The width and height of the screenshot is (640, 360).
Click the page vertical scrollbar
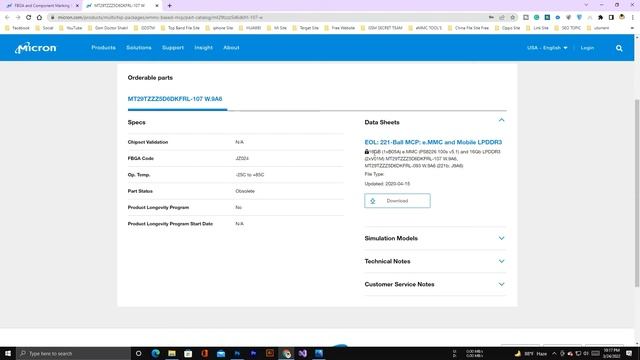637,193
